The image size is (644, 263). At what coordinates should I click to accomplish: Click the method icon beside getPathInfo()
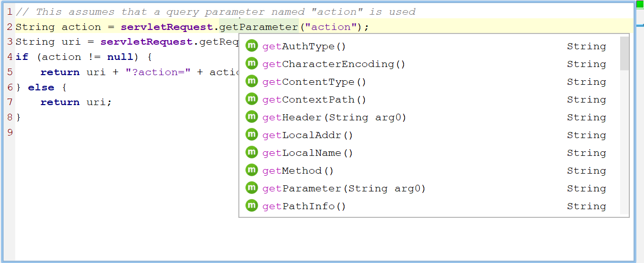pyautogui.click(x=252, y=206)
